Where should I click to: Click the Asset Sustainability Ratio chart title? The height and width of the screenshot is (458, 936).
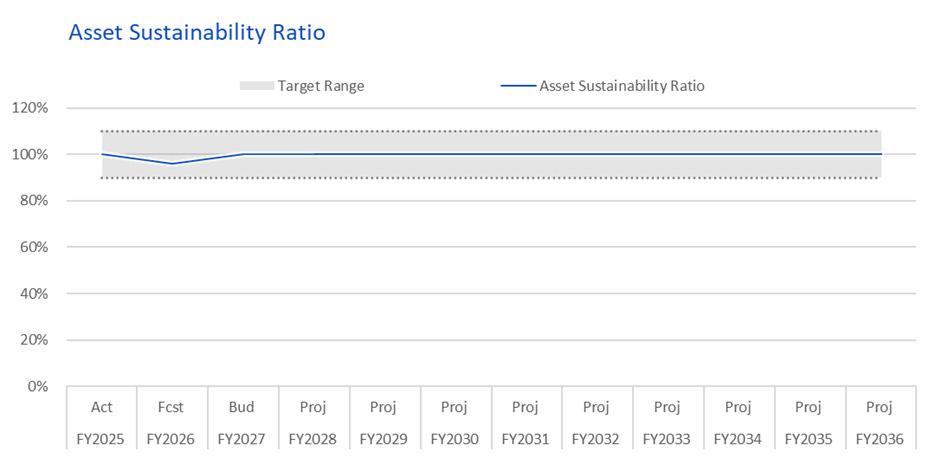(197, 32)
